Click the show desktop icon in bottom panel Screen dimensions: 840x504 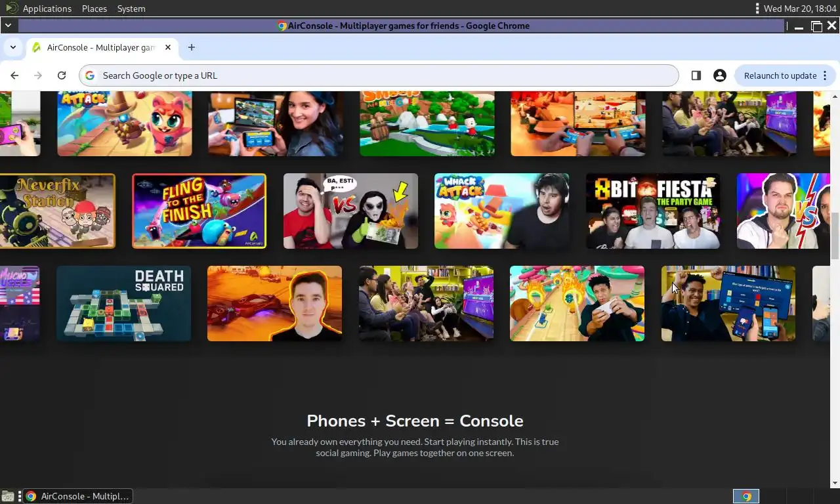tap(8, 496)
